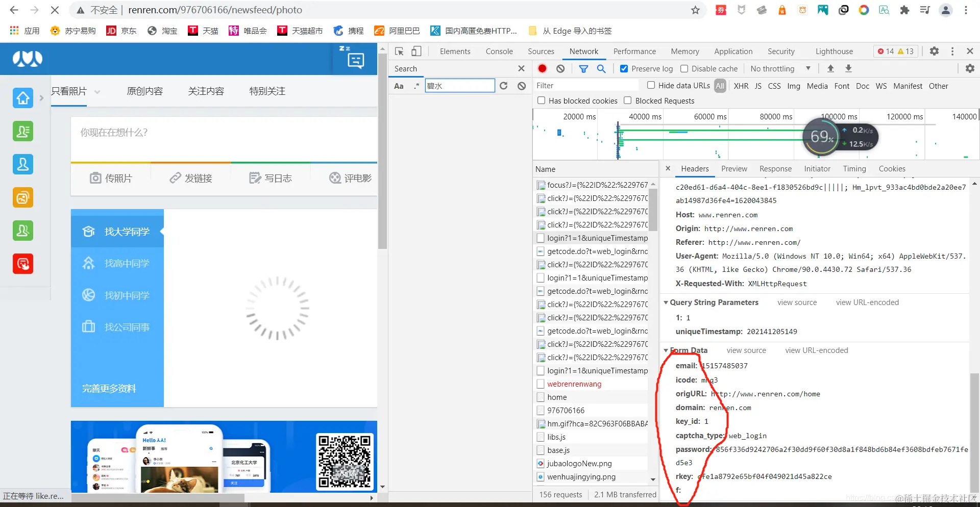Refresh the search results

pyautogui.click(x=504, y=86)
